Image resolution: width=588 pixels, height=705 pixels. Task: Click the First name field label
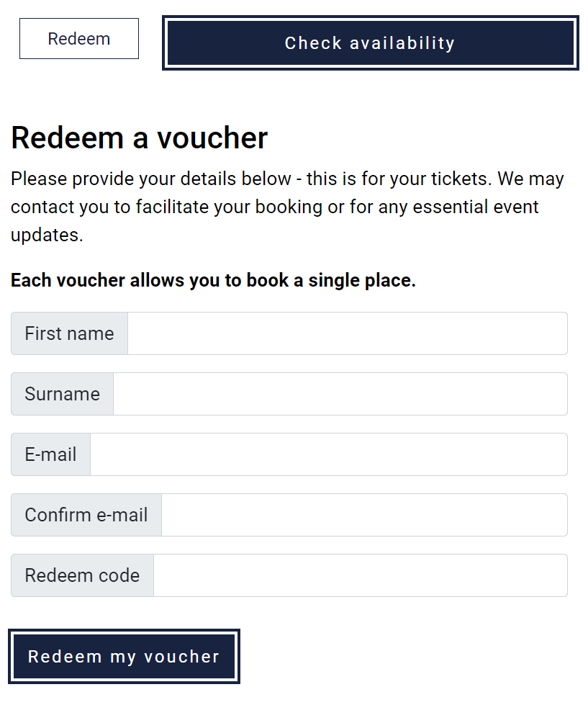pyautogui.click(x=69, y=333)
